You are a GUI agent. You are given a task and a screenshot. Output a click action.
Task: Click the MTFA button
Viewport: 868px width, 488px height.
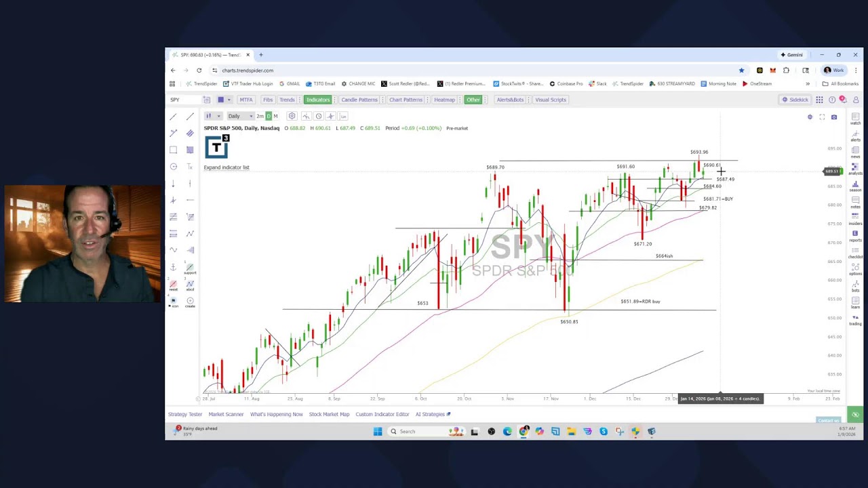click(x=245, y=100)
